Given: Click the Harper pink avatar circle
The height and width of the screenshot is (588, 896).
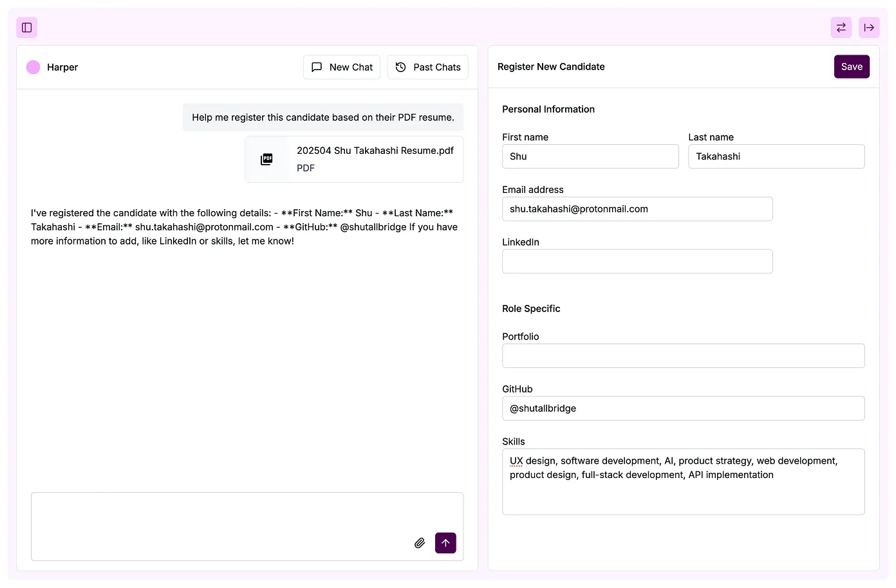Looking at the screenshot, I should tap(33, 67).
